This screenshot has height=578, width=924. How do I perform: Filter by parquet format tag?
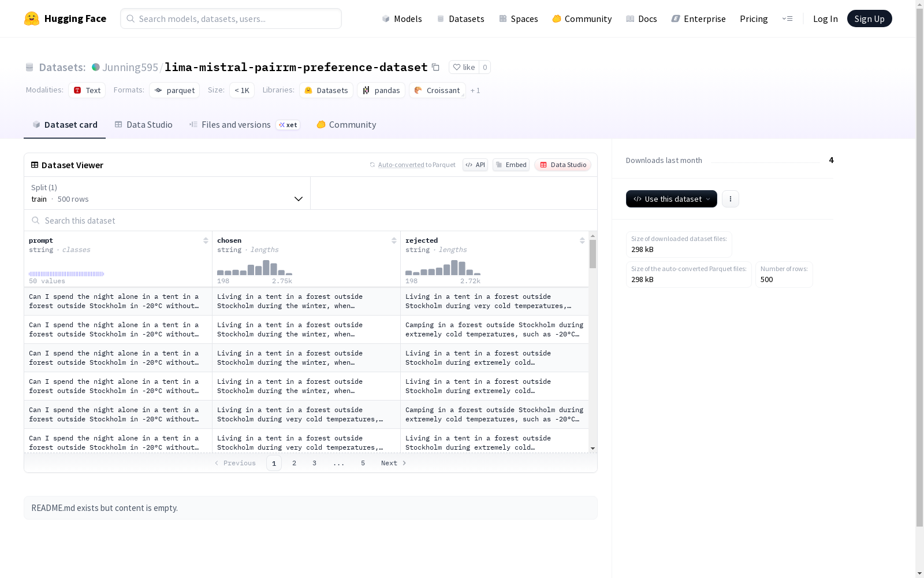[x=174, y=90]
